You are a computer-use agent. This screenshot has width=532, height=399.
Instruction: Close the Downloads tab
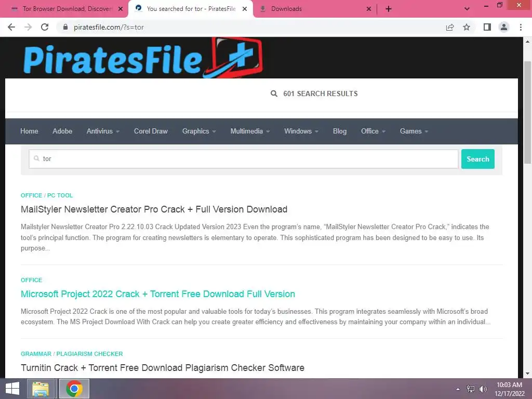click(x=369, y=9)
